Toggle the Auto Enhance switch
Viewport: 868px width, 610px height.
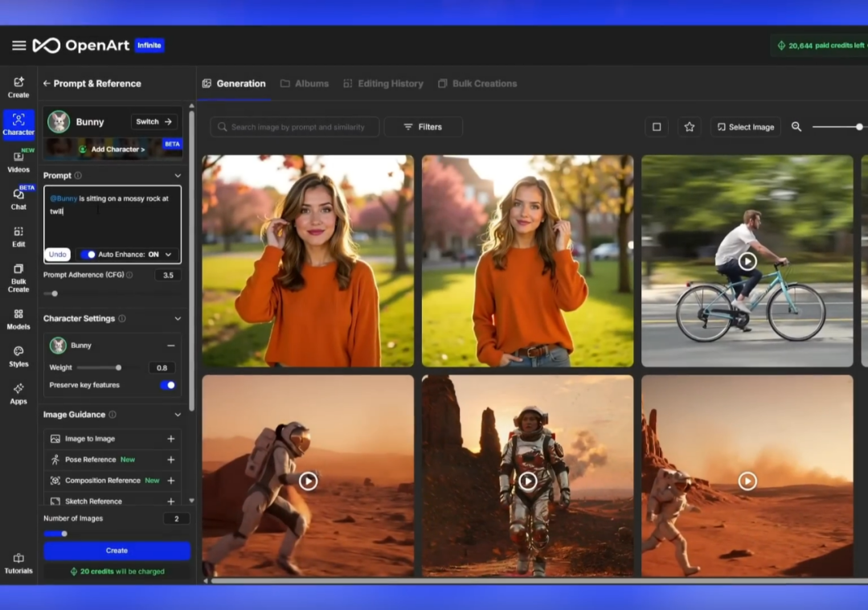point(88,255)
